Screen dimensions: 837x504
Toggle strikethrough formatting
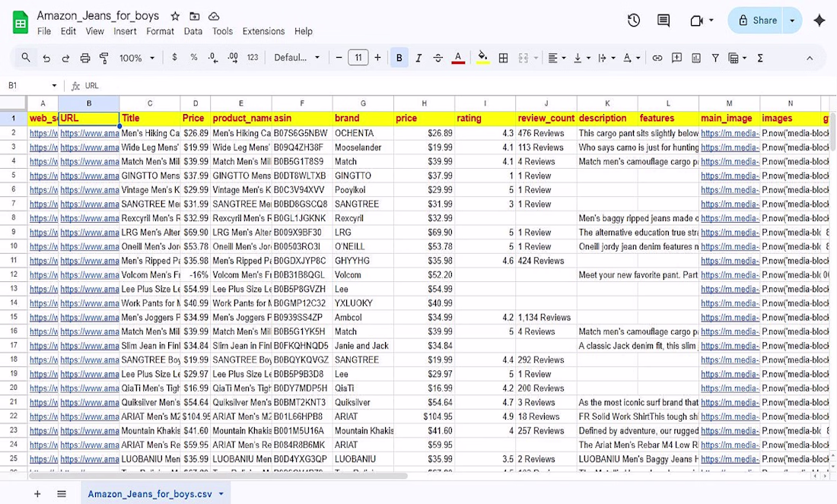[x=438, y=58]
